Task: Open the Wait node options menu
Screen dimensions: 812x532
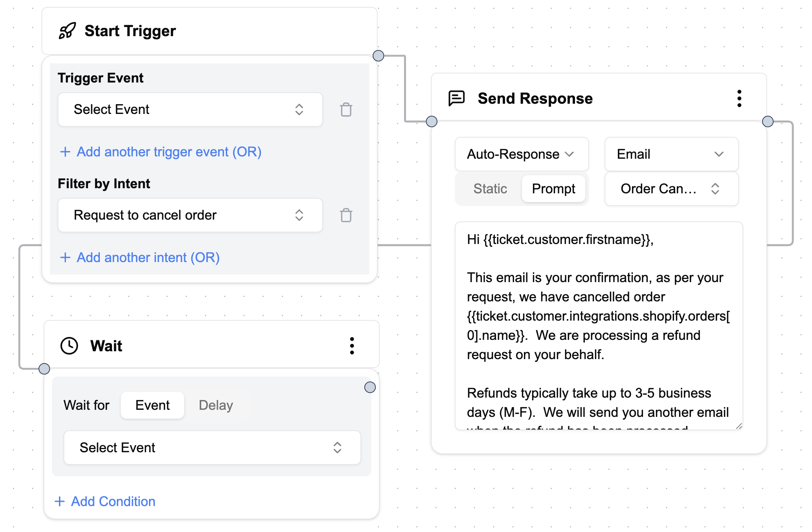Action: pyautogui.click(x=352, y=345)
